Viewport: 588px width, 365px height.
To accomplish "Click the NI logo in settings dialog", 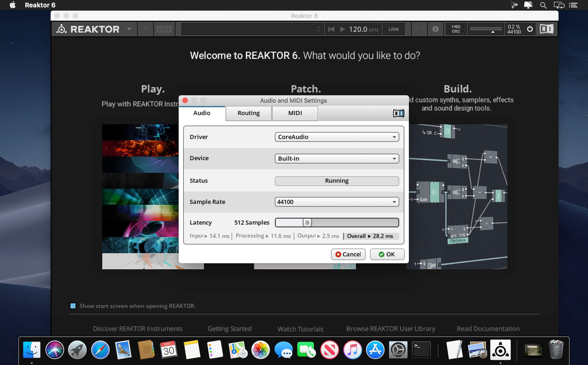I will pos(399,113).
